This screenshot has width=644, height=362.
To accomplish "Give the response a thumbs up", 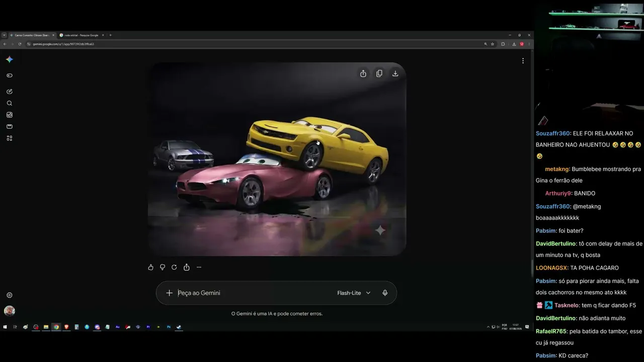I will tap(150, 267).
